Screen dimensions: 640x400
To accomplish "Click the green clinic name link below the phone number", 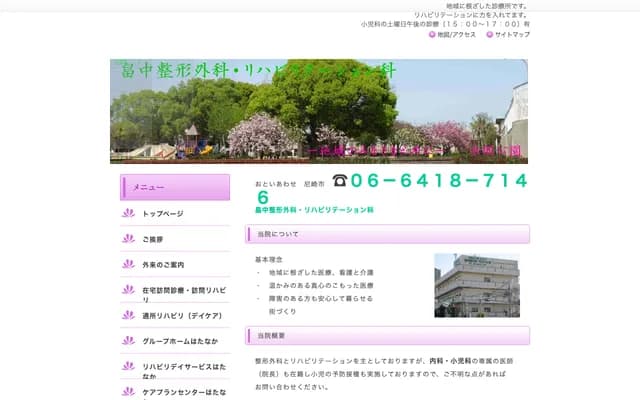I will tap(314, 210).
